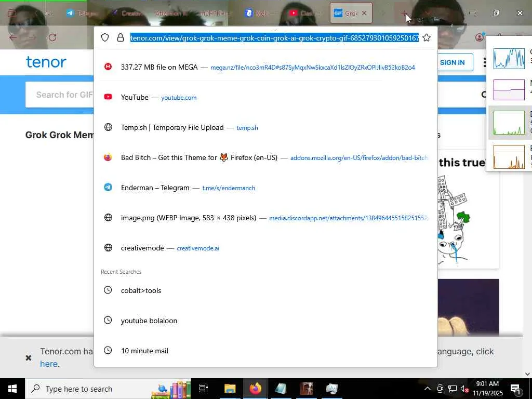Click the browser back arrow
Screen dimensions: 532x399
point(13,37)
